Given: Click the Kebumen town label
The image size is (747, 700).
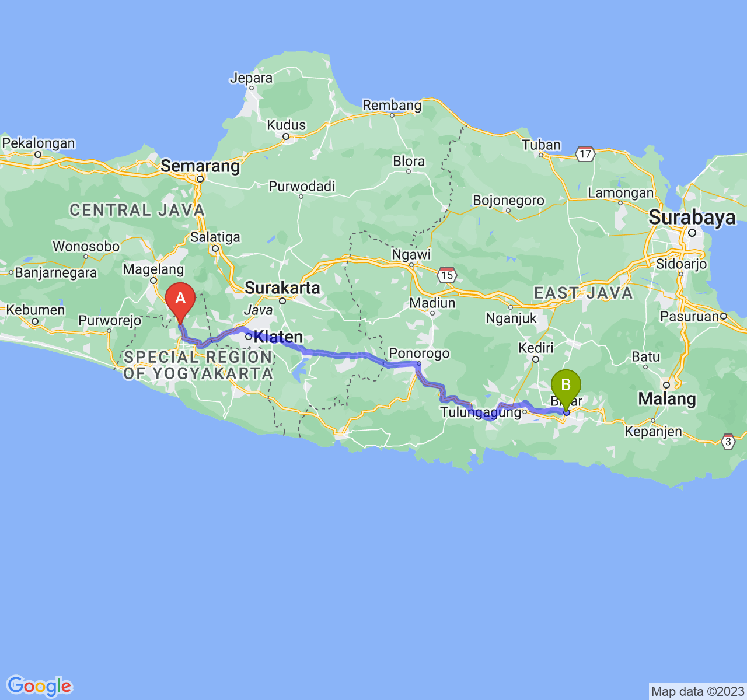Looking at the screenshot, I should click(x=36, y=310).
